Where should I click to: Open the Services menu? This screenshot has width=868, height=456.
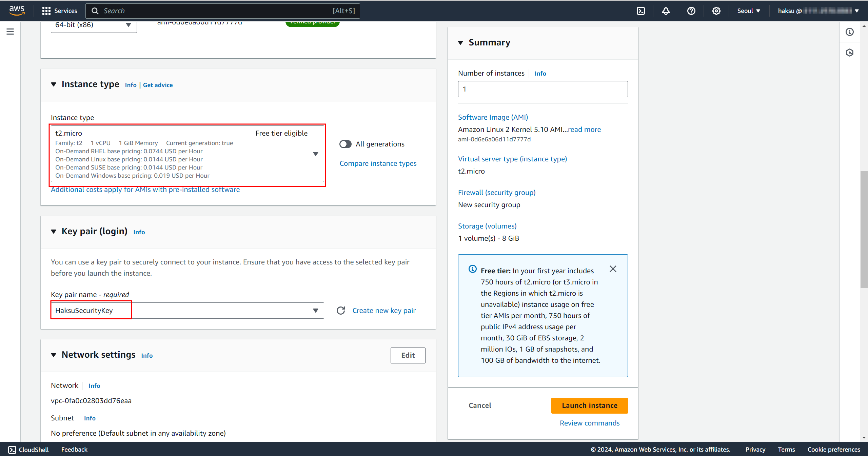pos(60,11)
